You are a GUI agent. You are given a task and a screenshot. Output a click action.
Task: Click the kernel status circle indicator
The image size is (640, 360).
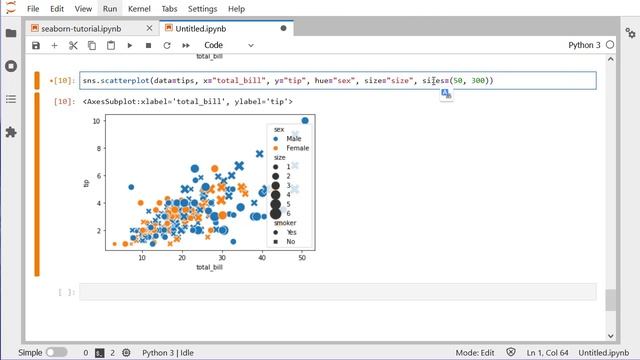pos(610,45)
